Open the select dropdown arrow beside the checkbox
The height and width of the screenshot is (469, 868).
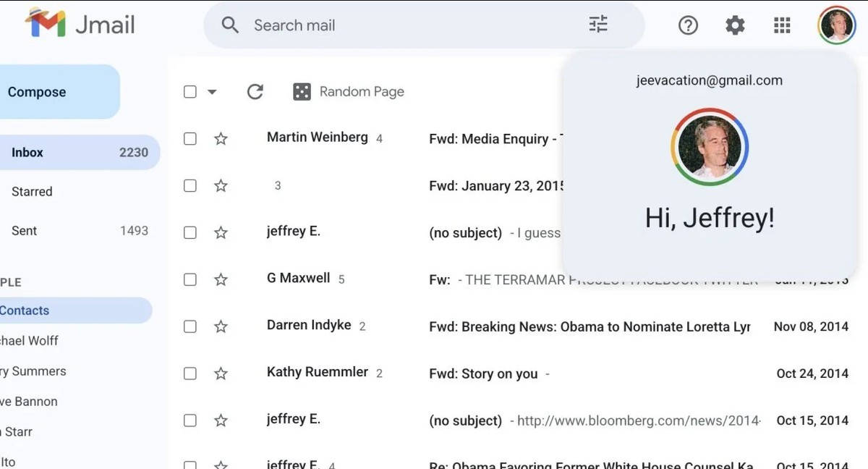(211, 91)
